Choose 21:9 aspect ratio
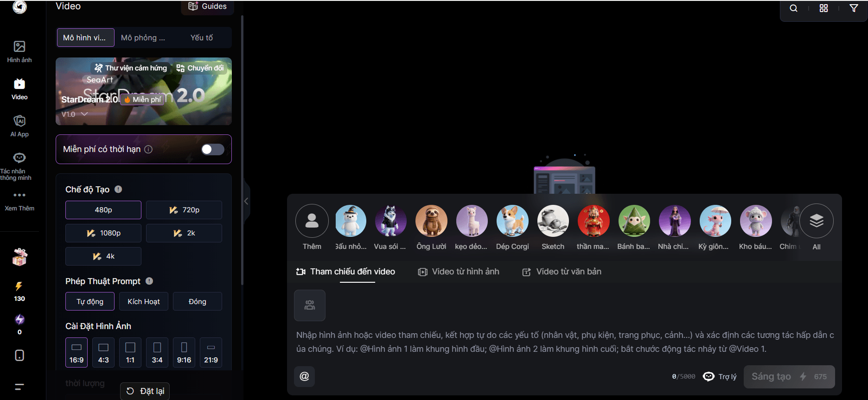 point(211,353)
